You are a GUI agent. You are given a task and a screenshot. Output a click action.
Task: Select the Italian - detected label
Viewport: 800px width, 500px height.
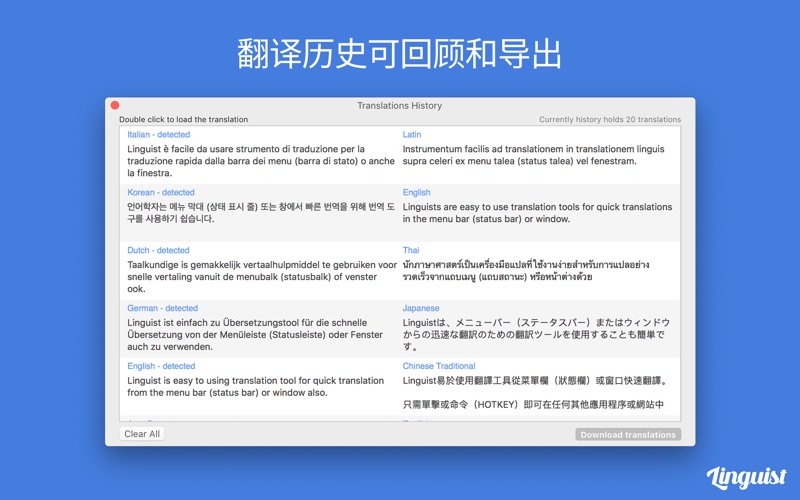pos(159,135)
